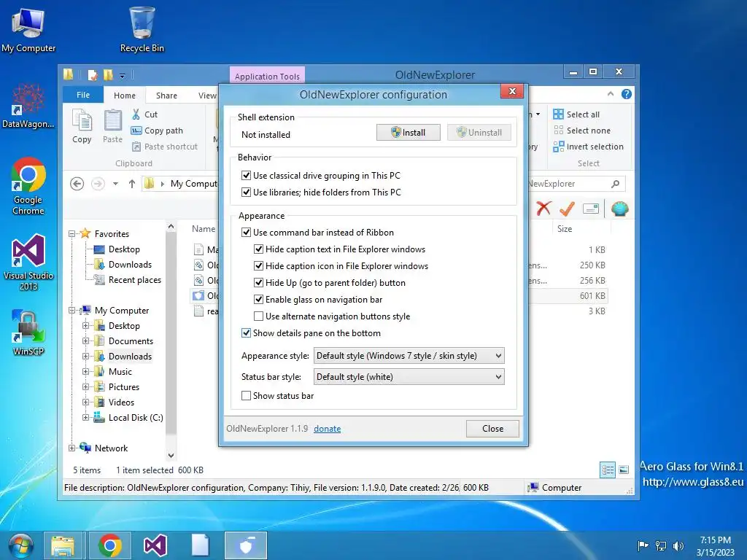The height and width of the screenshot is (560, 747).
Task: Collapse the ribbon with the chevron
Action: tap(611, 94)
